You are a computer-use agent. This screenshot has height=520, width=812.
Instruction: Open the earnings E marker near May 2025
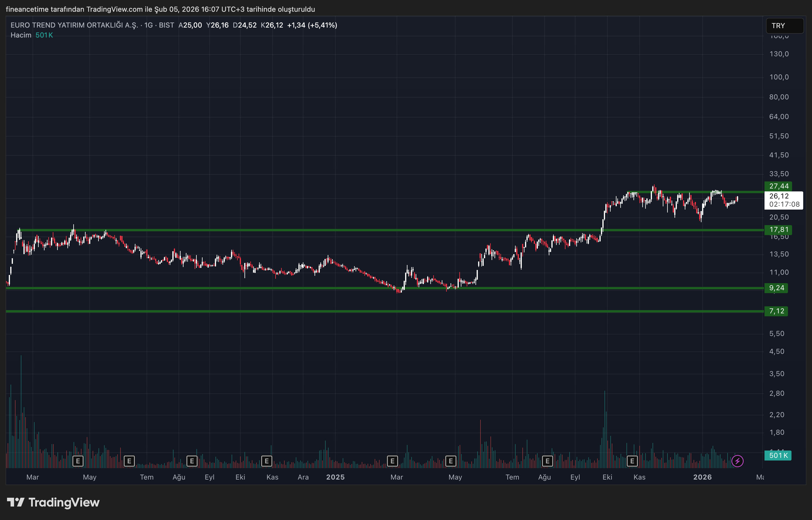click(x=451, y=461)
